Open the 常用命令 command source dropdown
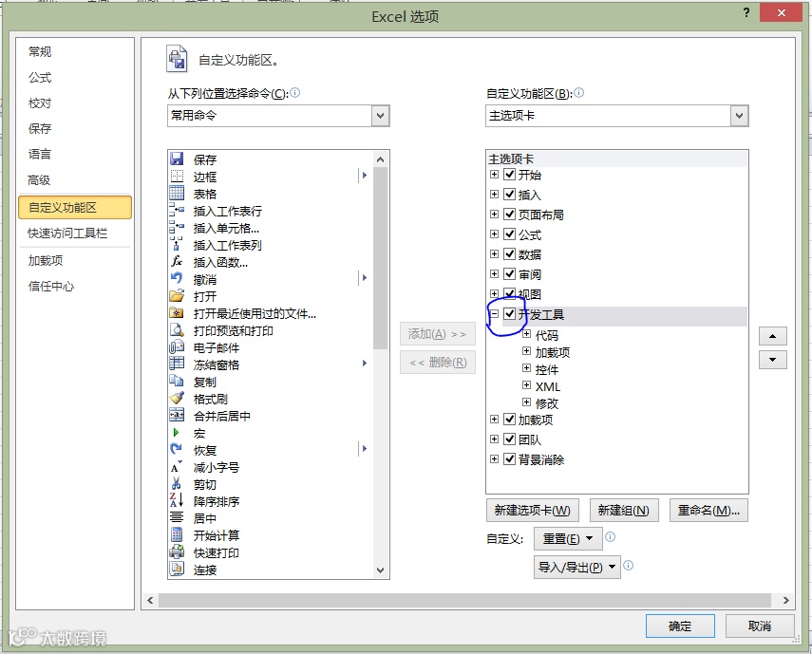Image resolution: width=812 pixels, height=654 pixels. (x=380, y=116)
